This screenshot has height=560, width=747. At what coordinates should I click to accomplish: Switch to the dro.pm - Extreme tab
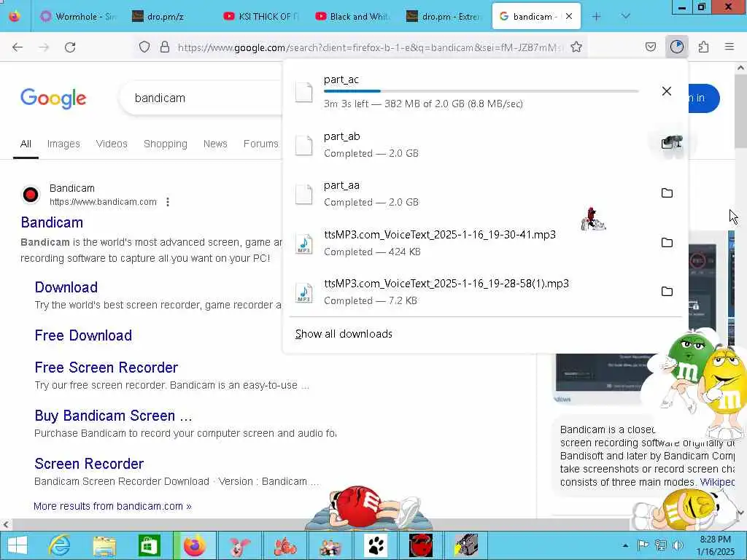click(444, 16)
